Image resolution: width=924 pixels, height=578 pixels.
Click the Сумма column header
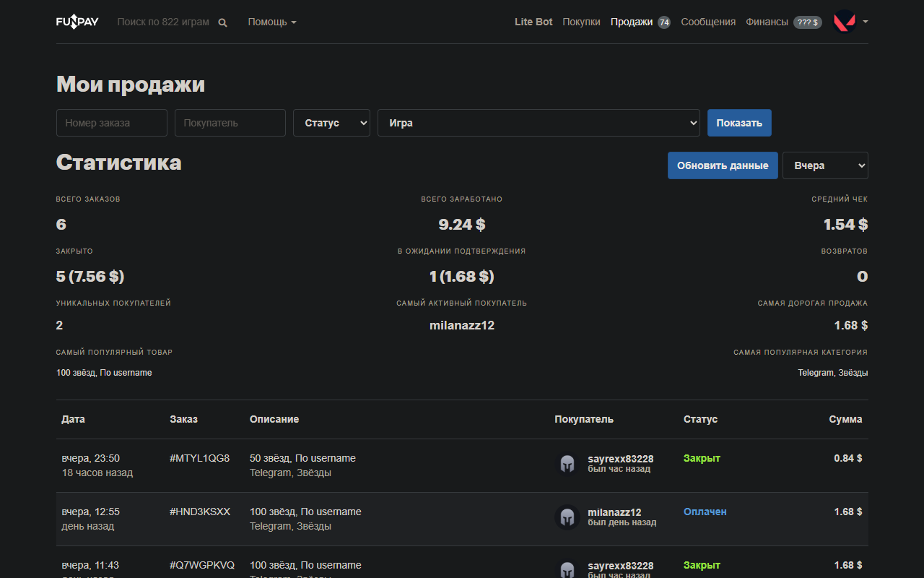(845, 419)
